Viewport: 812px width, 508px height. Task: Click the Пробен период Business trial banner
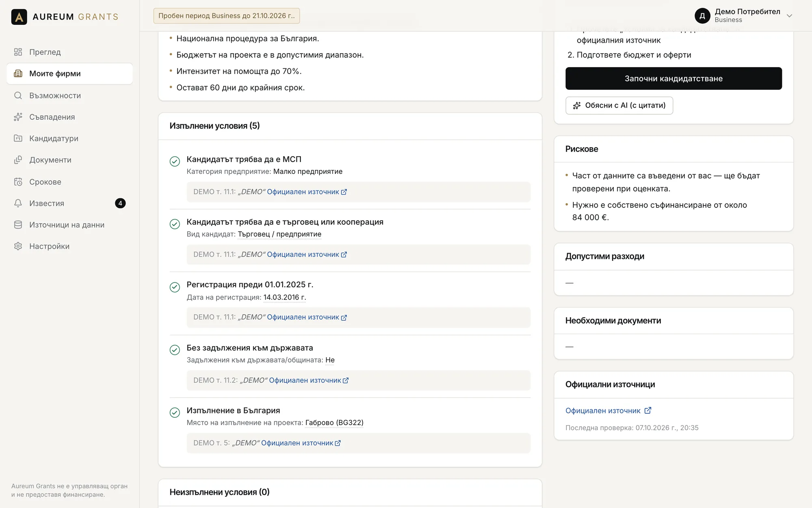pyautogui.click(x=227, y=16)
